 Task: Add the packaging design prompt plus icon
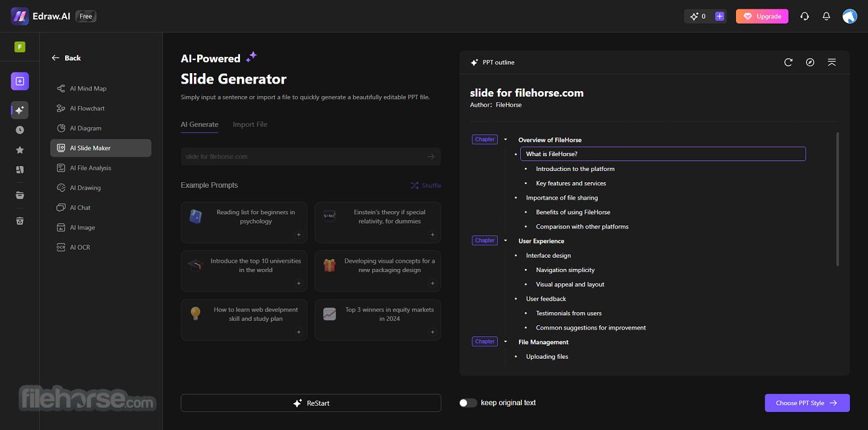432,283
